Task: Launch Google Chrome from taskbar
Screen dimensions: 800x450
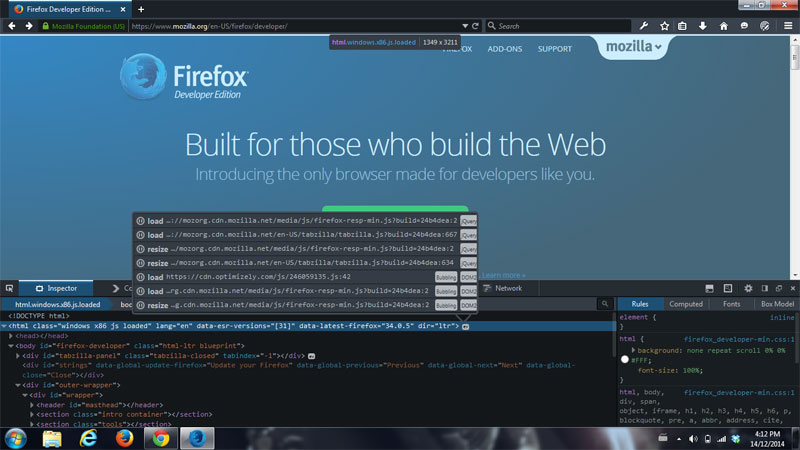Action: (161, 439)
